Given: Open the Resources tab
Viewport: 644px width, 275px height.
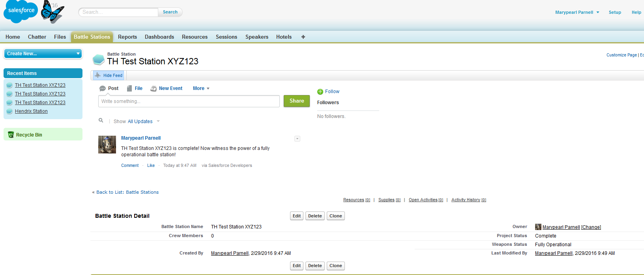Looking at the screenshot, I should [195, 37].
